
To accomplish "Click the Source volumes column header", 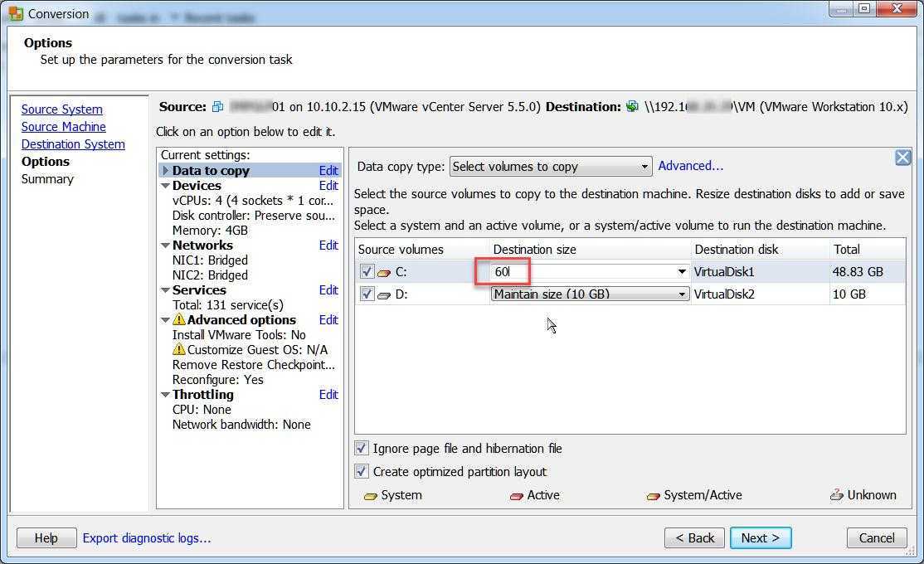I will [422, 250].
